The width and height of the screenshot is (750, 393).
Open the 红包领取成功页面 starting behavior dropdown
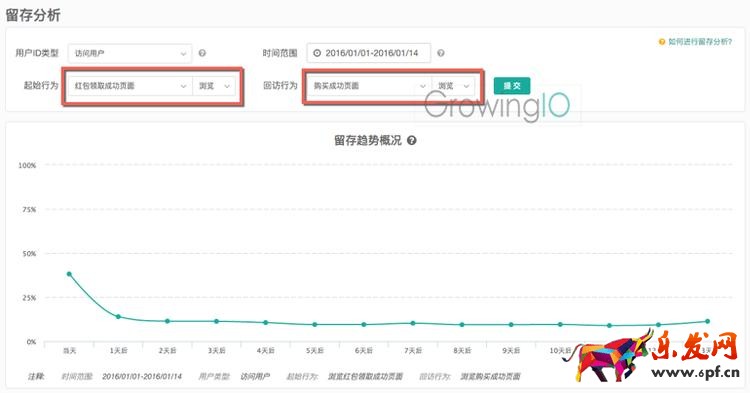130,86
